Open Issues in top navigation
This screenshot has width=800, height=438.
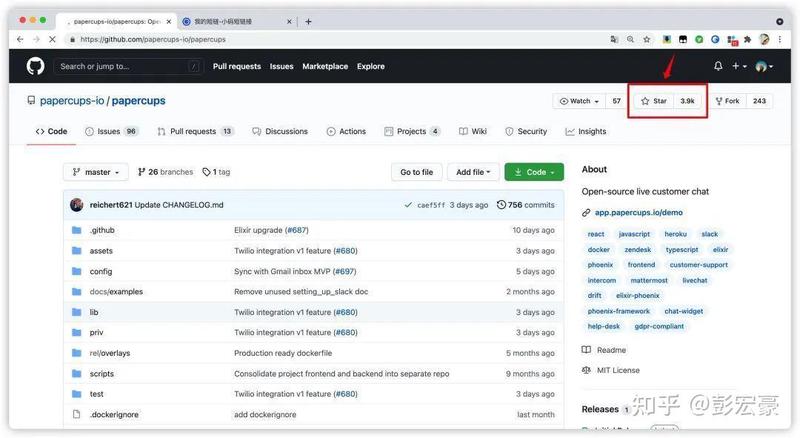pos(282,66)
